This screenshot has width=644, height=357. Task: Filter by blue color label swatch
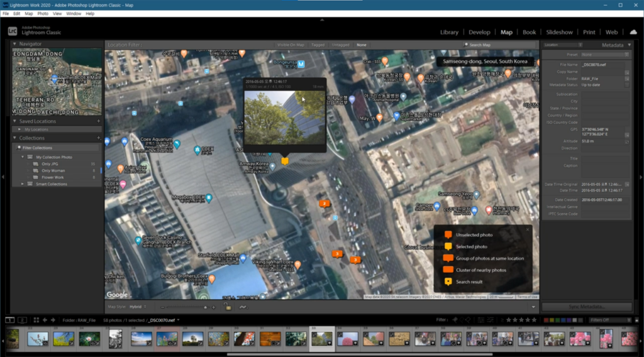tap(563, 320)
